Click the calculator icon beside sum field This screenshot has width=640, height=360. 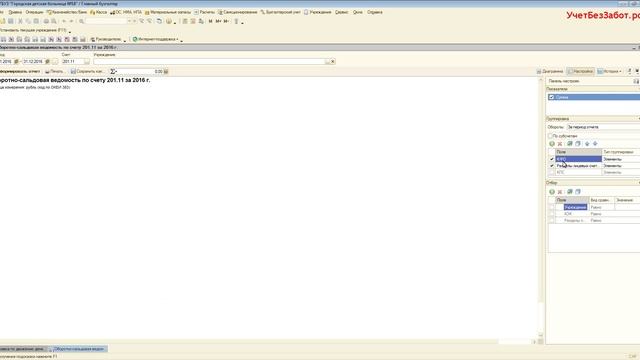166,71
